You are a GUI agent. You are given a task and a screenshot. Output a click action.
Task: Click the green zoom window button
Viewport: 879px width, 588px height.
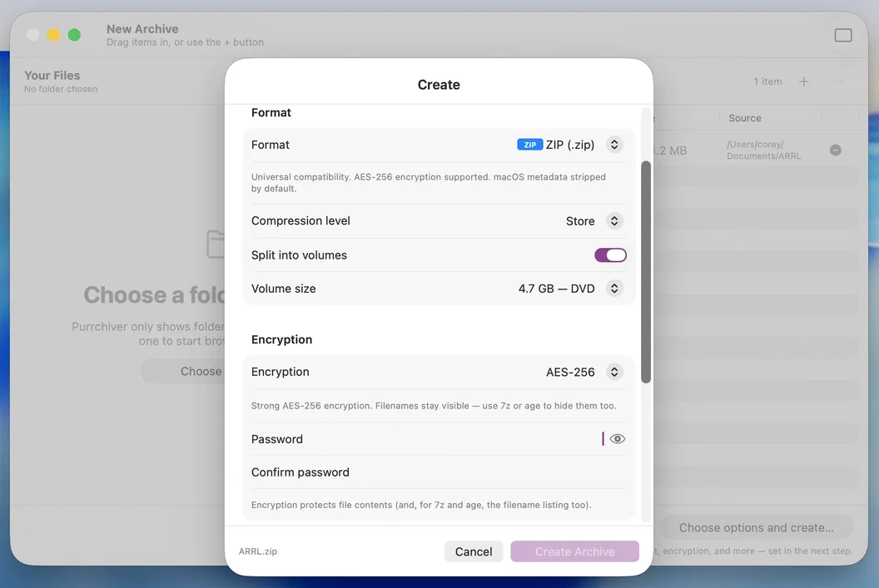coord(74,35)
